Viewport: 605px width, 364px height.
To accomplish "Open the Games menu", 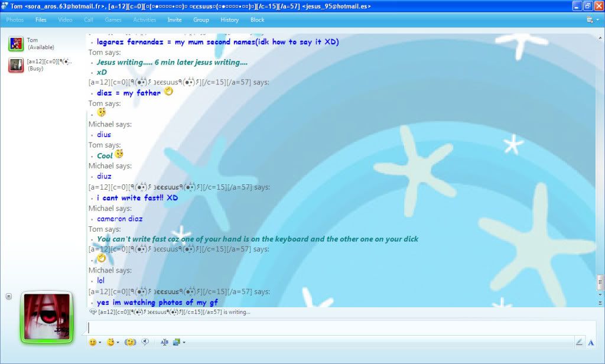I will point(113,19).
